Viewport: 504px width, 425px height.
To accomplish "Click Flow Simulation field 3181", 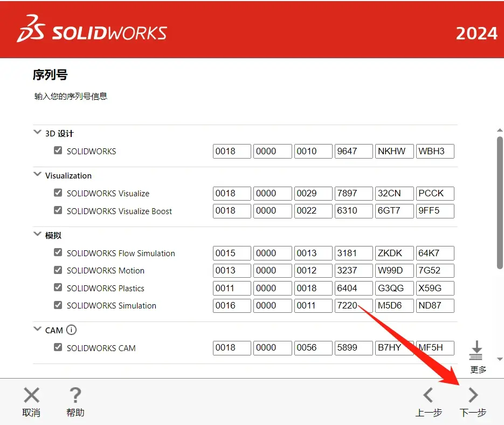I will coord(354,253).
